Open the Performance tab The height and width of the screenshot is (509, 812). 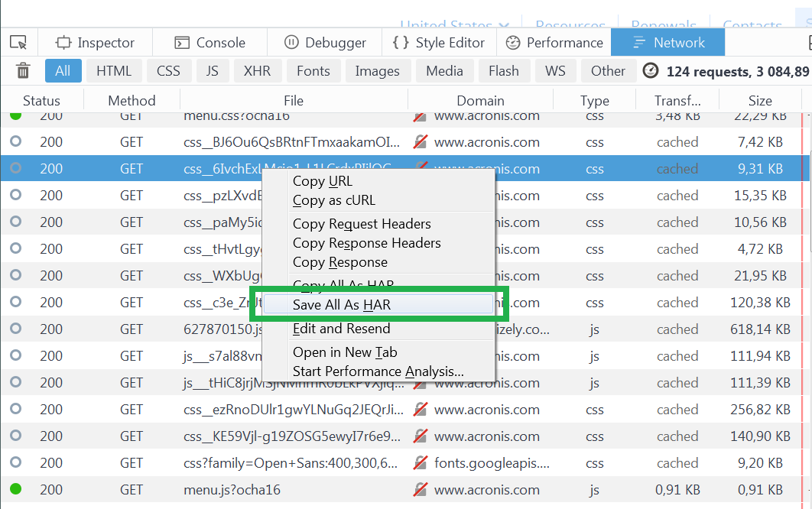554,43
